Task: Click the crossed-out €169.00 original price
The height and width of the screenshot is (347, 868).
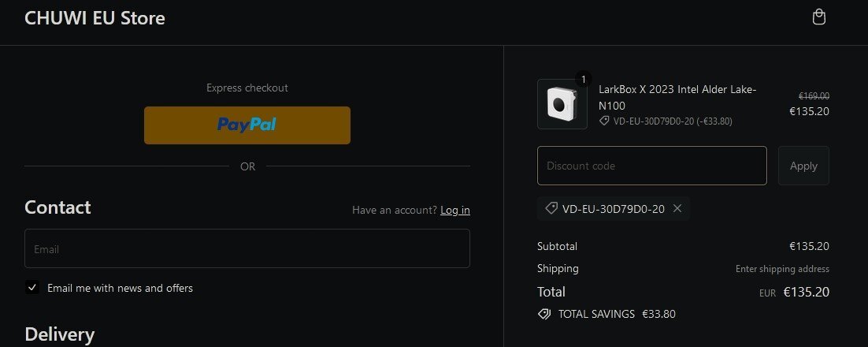Action: (x=814, y=96)
